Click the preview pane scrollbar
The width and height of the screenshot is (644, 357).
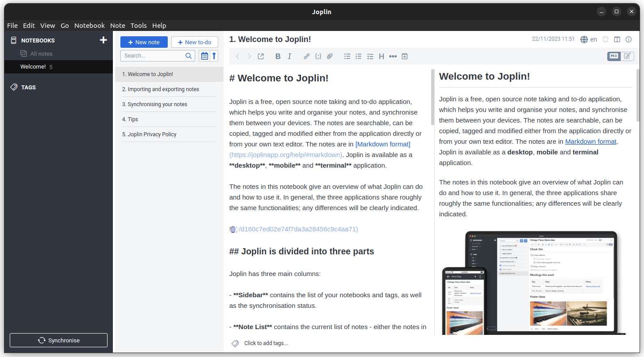[637, 96]
